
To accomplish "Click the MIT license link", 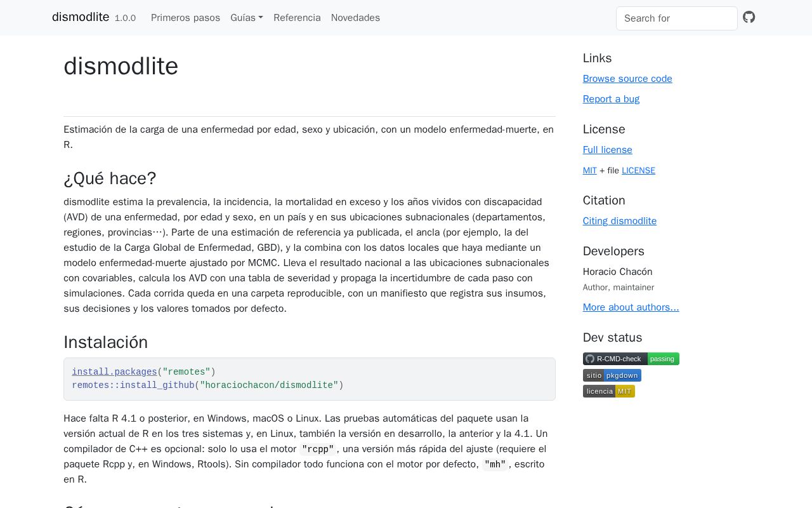I will tap(589, 170).
